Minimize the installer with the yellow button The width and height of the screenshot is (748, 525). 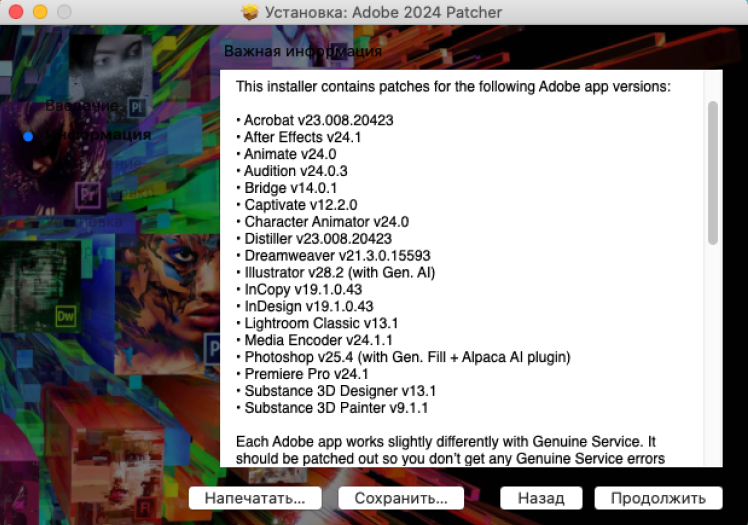(x=40, y=12)
